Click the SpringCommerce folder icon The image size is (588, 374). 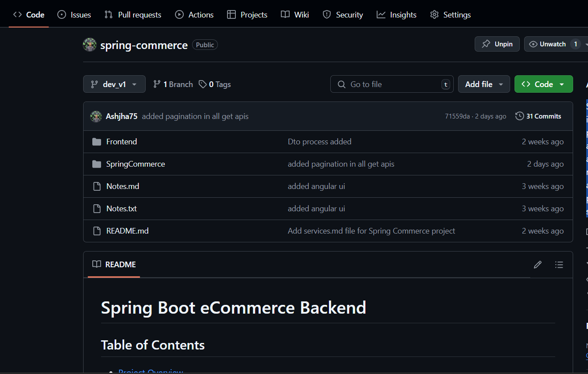[97, 164]
